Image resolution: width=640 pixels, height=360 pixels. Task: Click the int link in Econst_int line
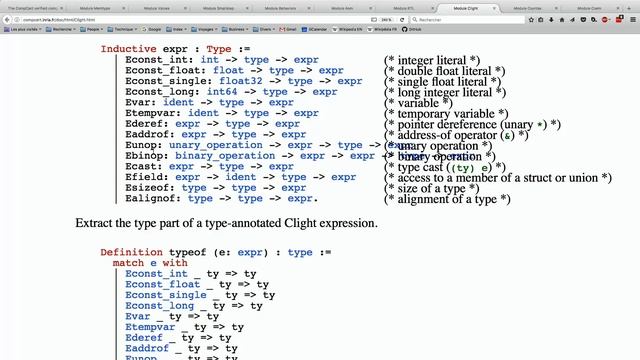click(x=209, y=60)
